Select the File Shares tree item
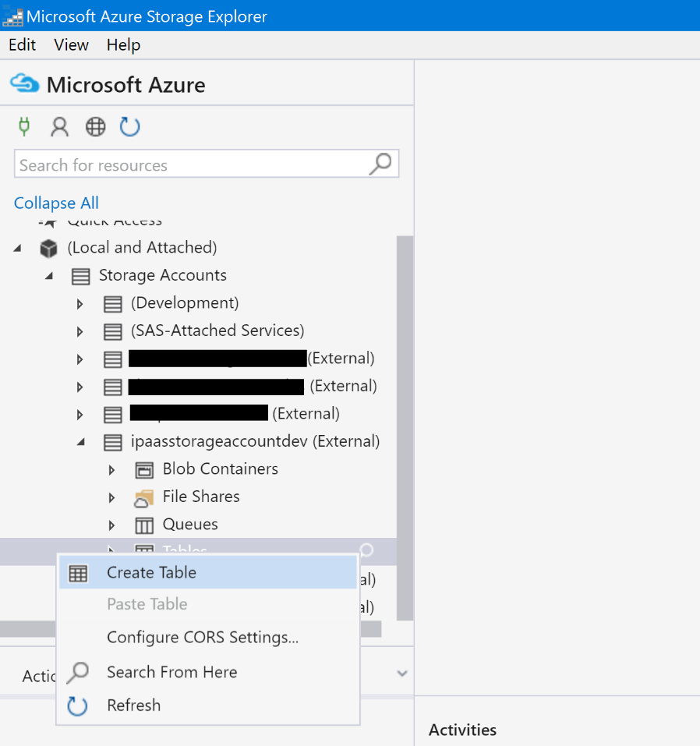This screenshot has height=746, width=700. click(201, 497)
